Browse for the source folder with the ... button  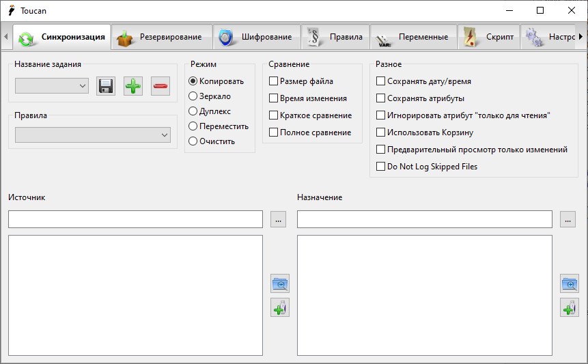pyautogui.click(x=278, y=220)
